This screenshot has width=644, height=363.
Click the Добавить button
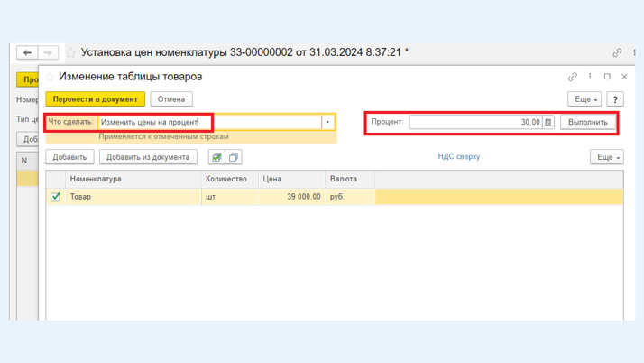69,157
